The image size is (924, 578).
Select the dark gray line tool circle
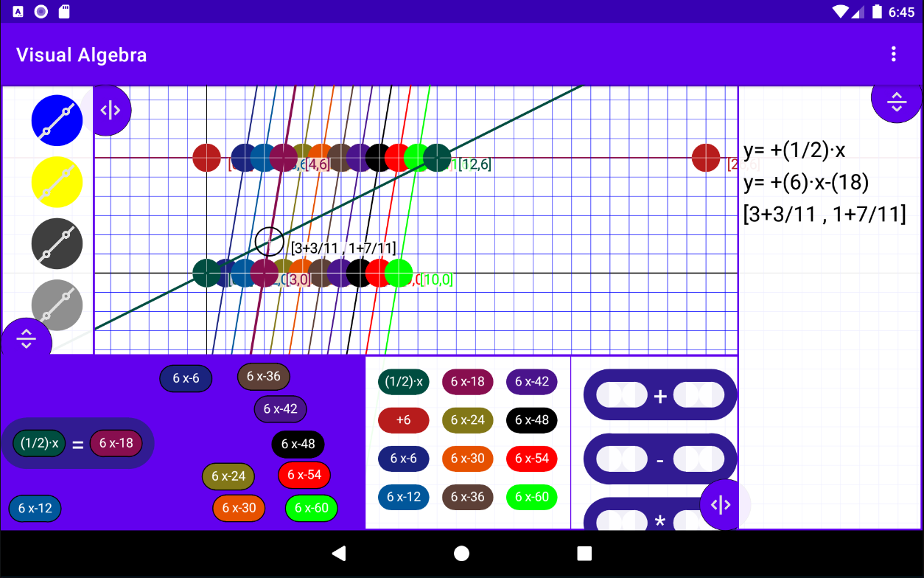click(57, 244)
